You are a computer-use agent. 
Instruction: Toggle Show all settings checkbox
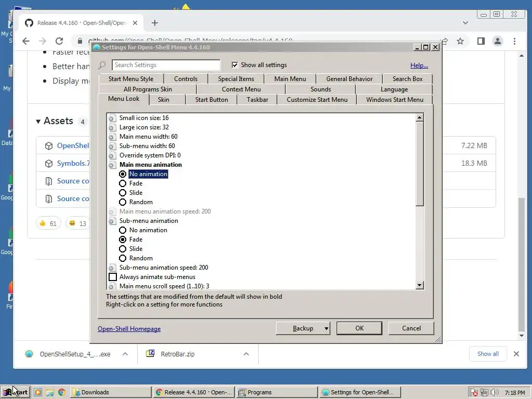pos(234,65)
